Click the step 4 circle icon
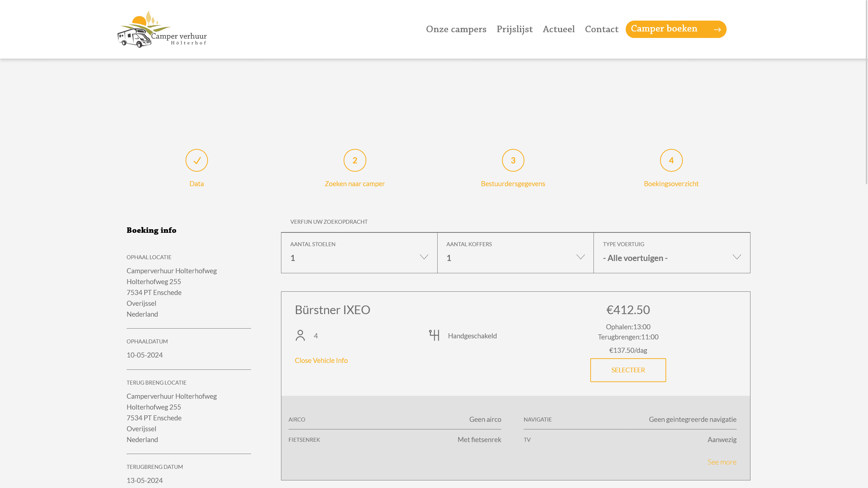 pyautogui.click(x=671, y=160)
